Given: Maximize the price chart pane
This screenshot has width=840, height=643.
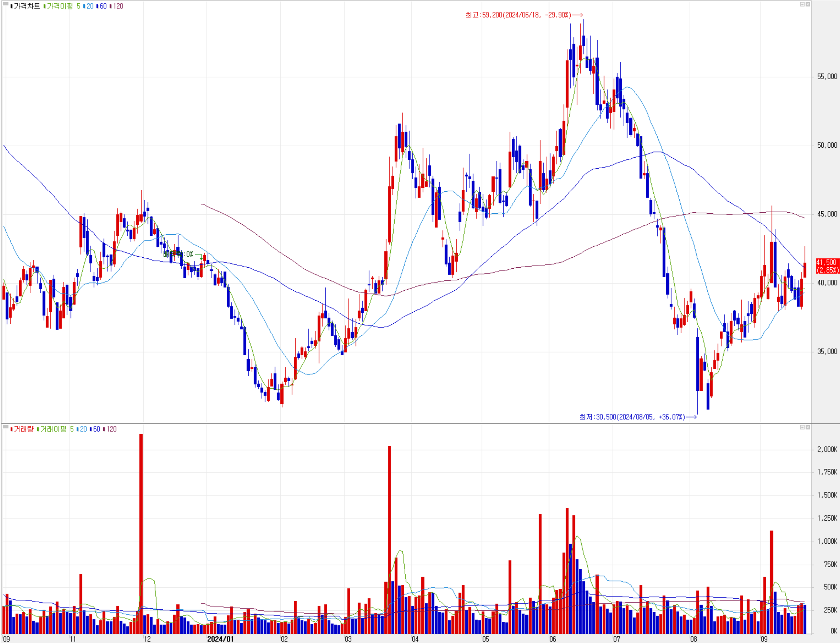Looking at the screenshot, I should (802, 4).
